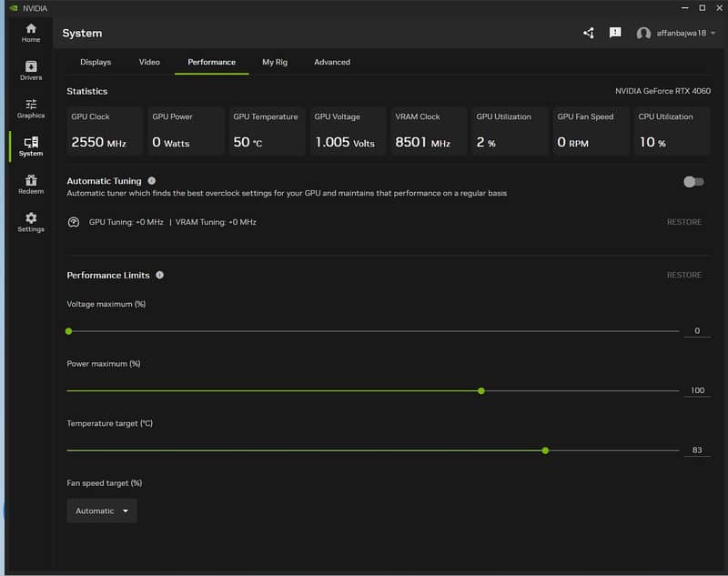Select the System sidebar item
728x576 pixels.
31,147
